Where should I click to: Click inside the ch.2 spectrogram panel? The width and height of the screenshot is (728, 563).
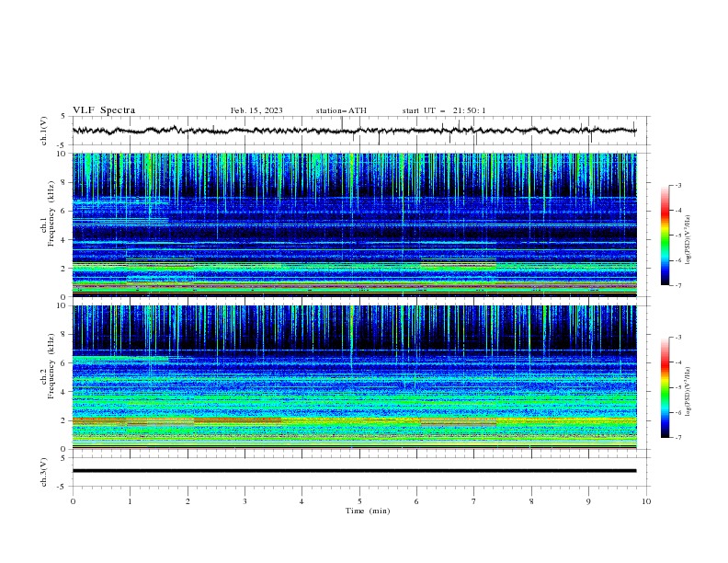(354, 377)
